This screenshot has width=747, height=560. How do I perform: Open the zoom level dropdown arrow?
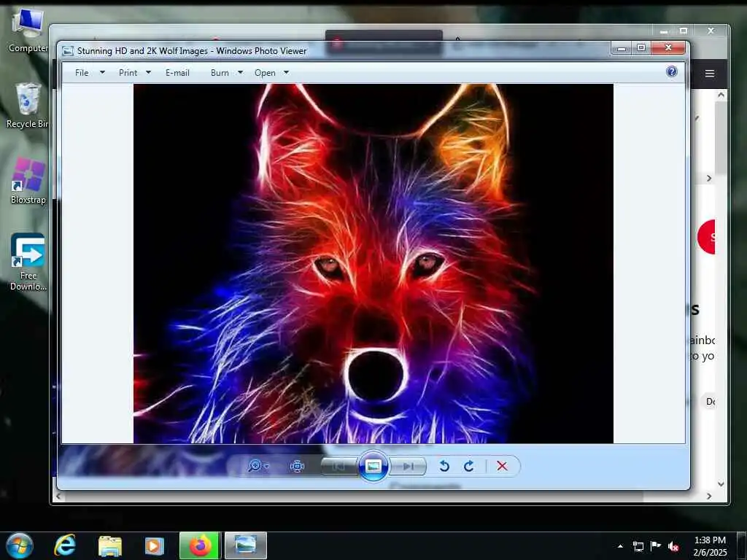(266, 466)
